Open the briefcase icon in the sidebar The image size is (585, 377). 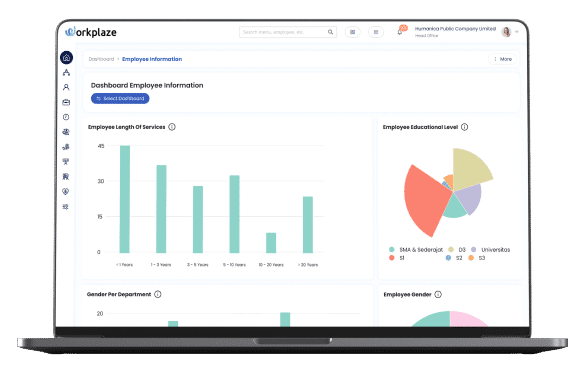point(66,102)
